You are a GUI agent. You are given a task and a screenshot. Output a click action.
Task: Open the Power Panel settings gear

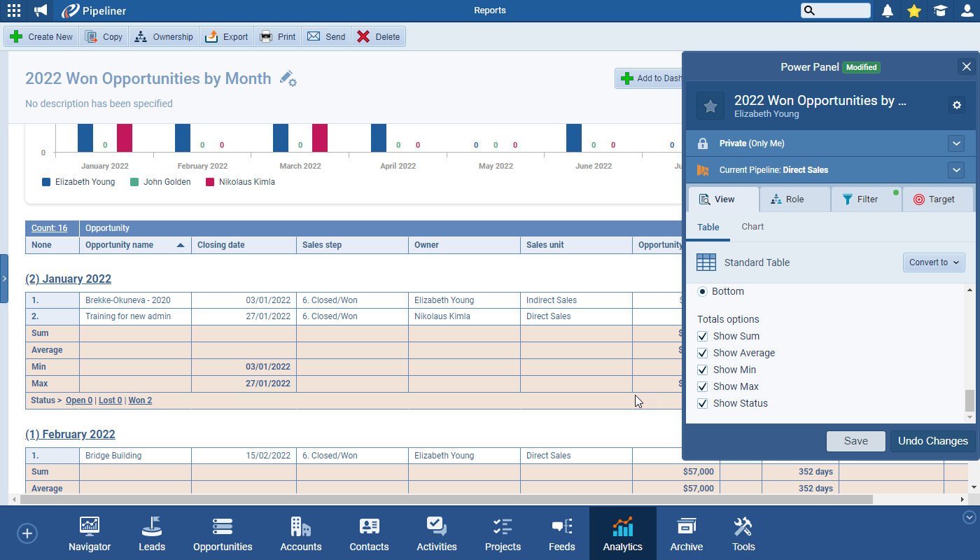click(x=957, y=104)
